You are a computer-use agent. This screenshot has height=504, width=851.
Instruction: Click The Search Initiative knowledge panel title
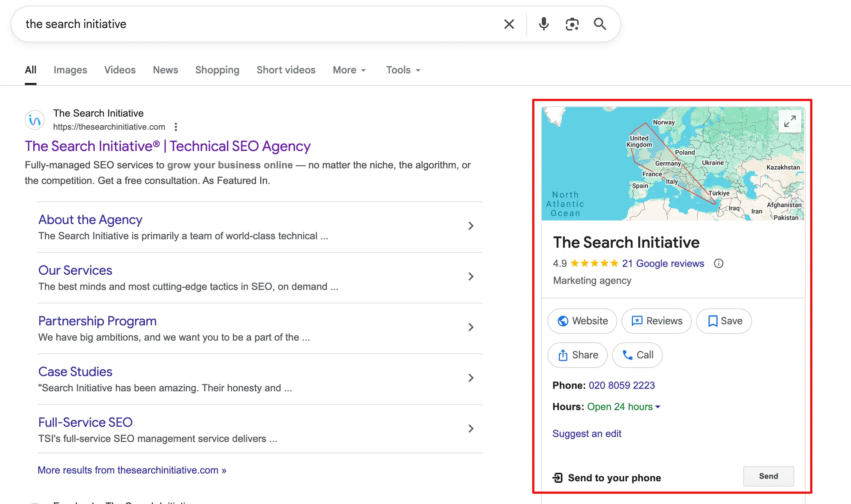(x=626, y=242)
